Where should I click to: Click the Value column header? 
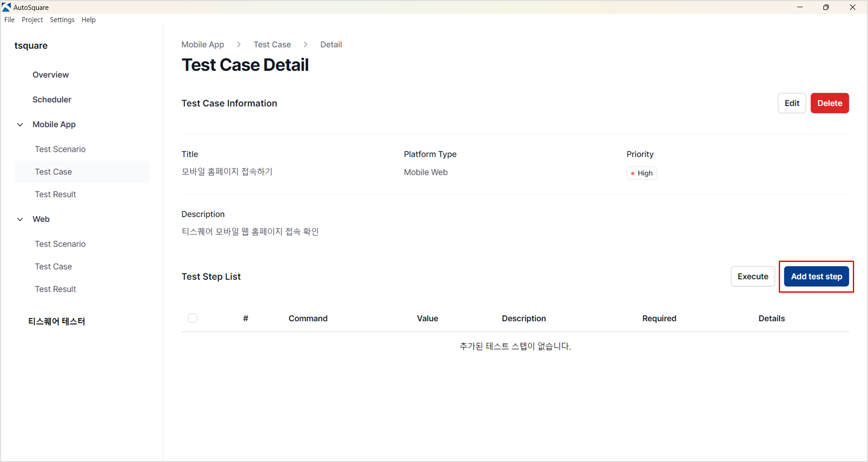coord(428,318)
